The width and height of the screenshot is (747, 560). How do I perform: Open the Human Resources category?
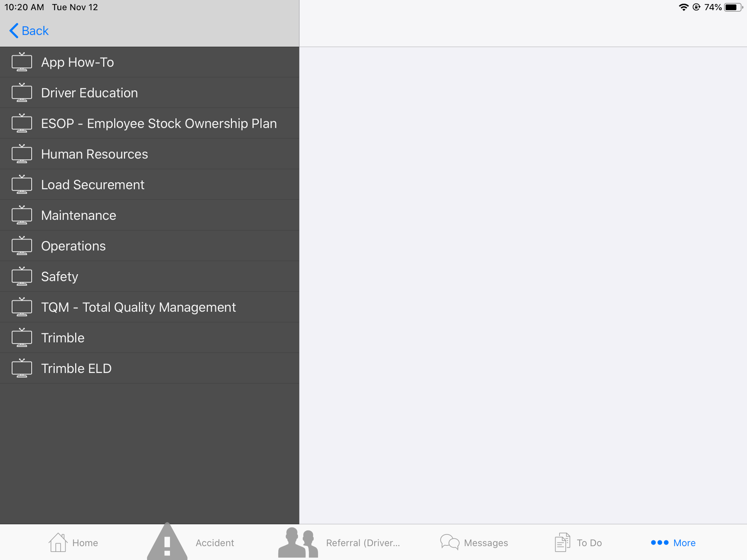150,154
